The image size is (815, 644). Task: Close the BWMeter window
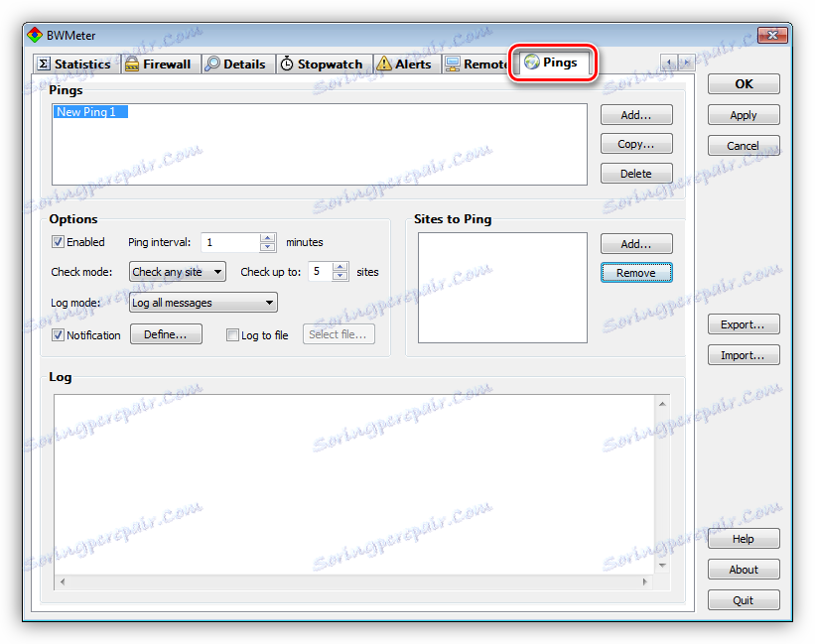coord(772,36)
